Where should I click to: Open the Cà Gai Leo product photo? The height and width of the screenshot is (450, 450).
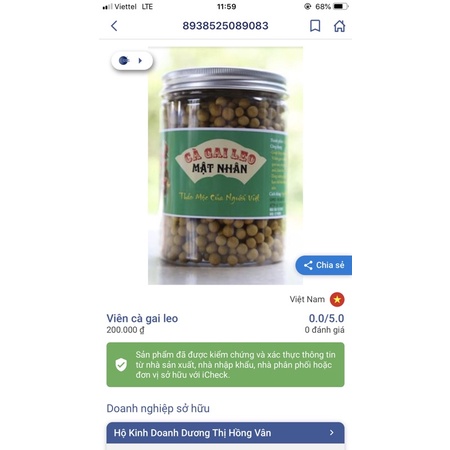pos(225,166)
